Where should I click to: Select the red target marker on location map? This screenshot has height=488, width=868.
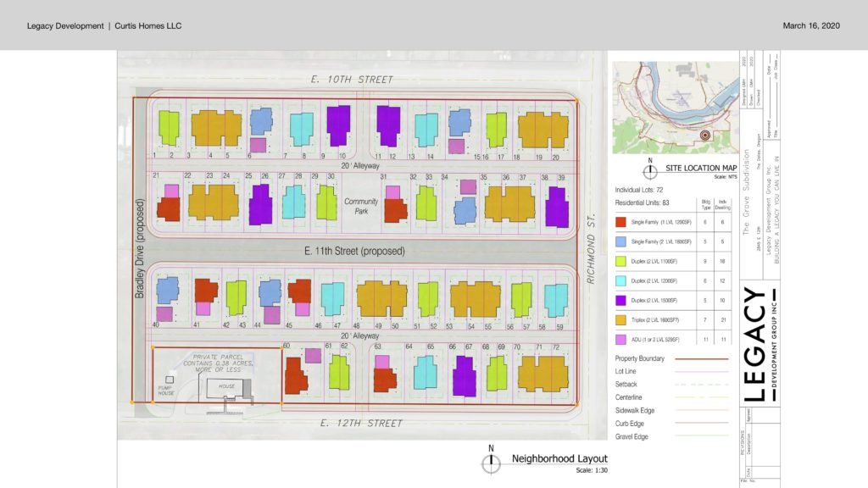[704, 135]
